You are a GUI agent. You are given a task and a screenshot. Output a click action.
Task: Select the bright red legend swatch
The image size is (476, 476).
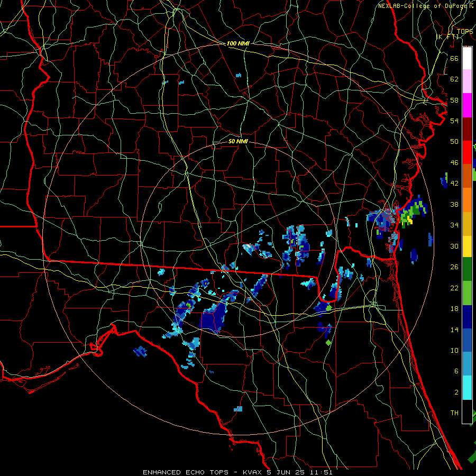[x=467, y=152]
